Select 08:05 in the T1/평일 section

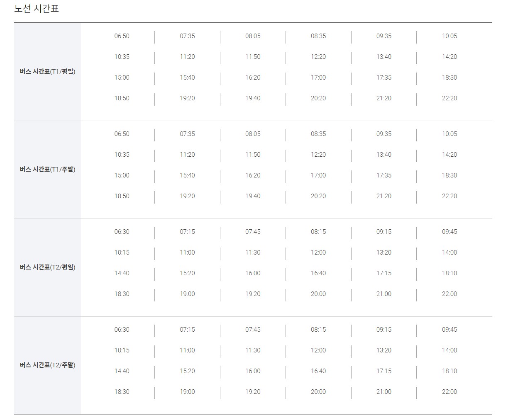pyautogui.click(x=253, y=36)
